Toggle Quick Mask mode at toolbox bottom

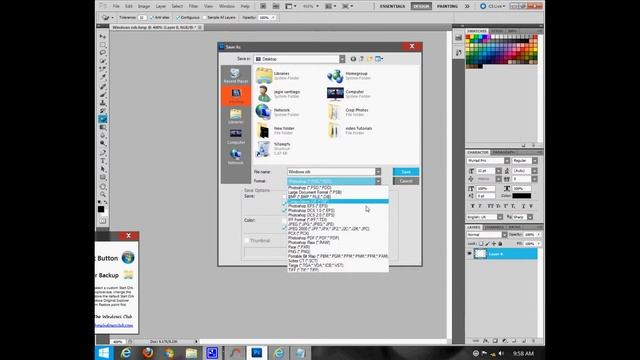tap(102, 221)
